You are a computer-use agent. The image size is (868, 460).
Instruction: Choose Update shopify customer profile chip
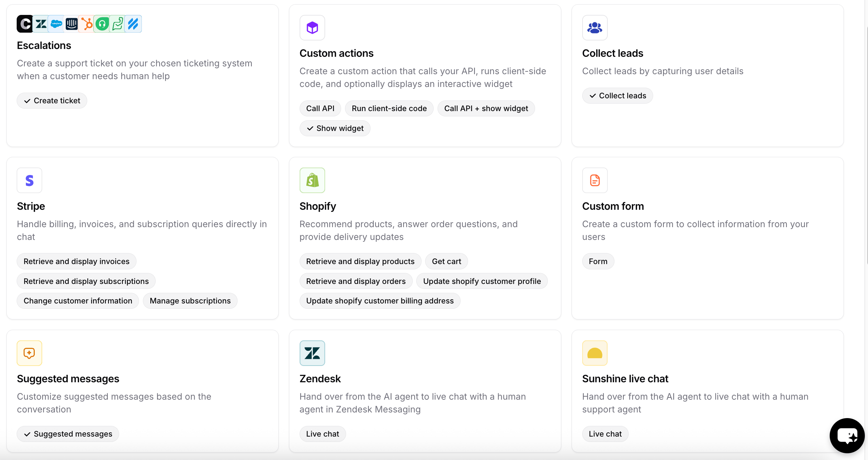[x=482, y=281]
